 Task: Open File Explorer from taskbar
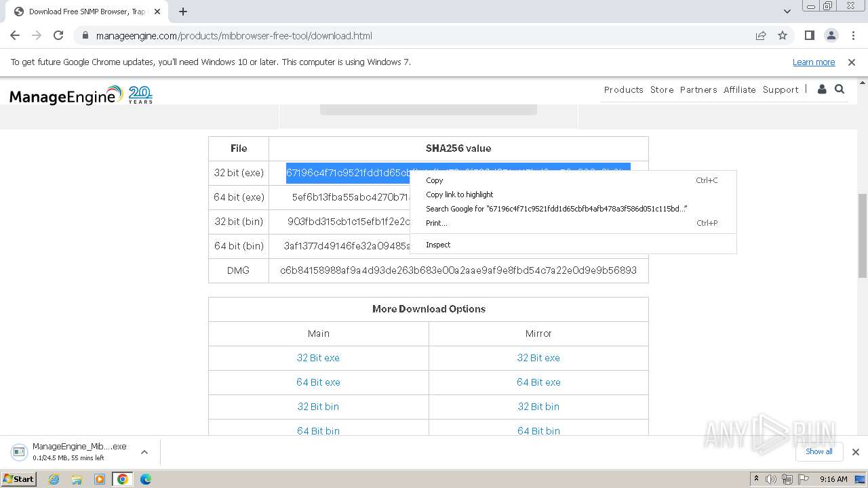pos(77,479)
